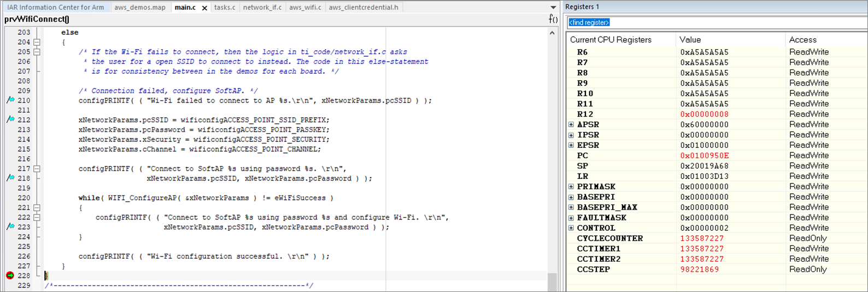Switch to the aws_demos.map tab
This screenshot has width=868, height=292.
(x=140, y=7)
